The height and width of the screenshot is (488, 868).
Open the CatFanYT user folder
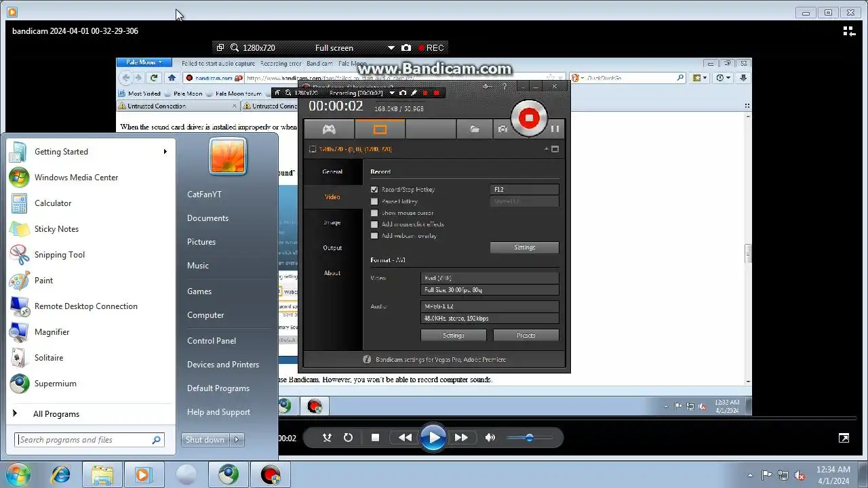(x=204, y=195)
